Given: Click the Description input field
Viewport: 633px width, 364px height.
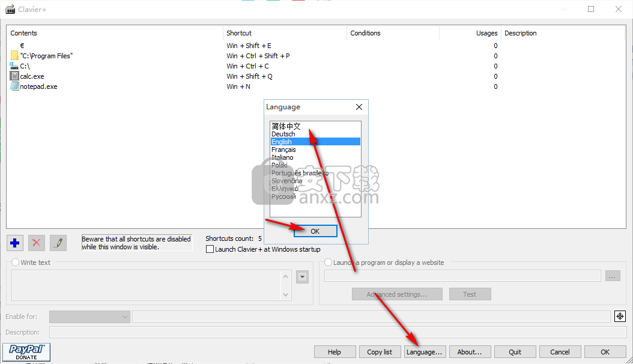Looking at the screenshot, I should pyautogui.click(x=338, y=332).
